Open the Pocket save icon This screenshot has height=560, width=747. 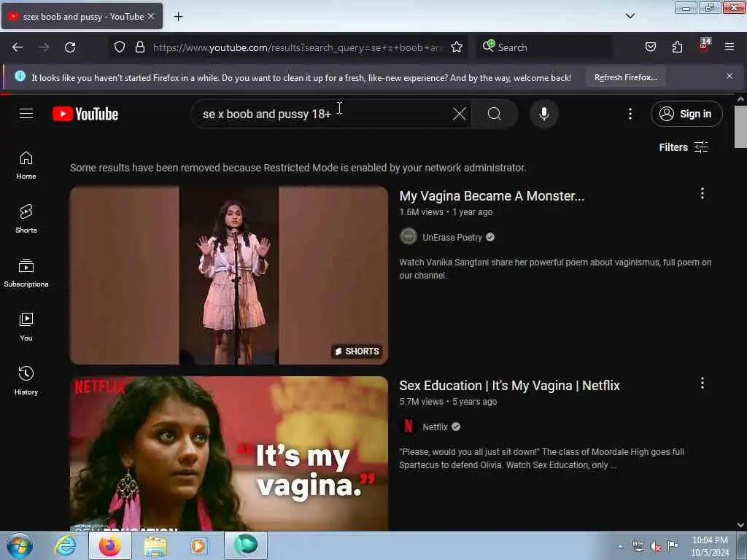coord(650,47)
